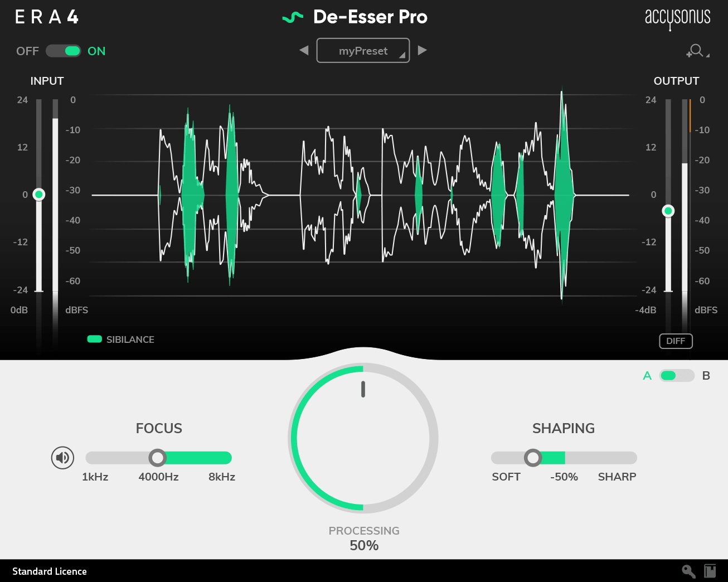The width and height of the screenshot is (728, 582).
Task: Click the SIBILANCE legend label
Action: (x=130, y=339)
